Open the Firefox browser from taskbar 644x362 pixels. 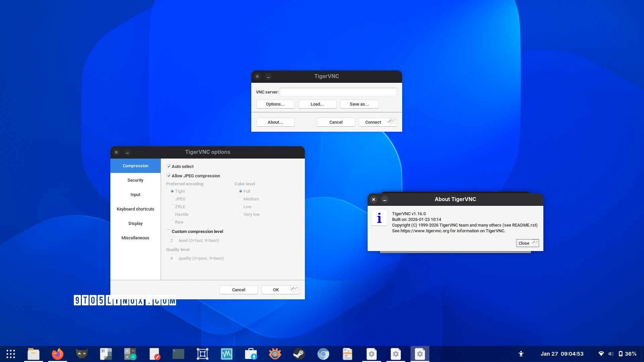(57, 354)
